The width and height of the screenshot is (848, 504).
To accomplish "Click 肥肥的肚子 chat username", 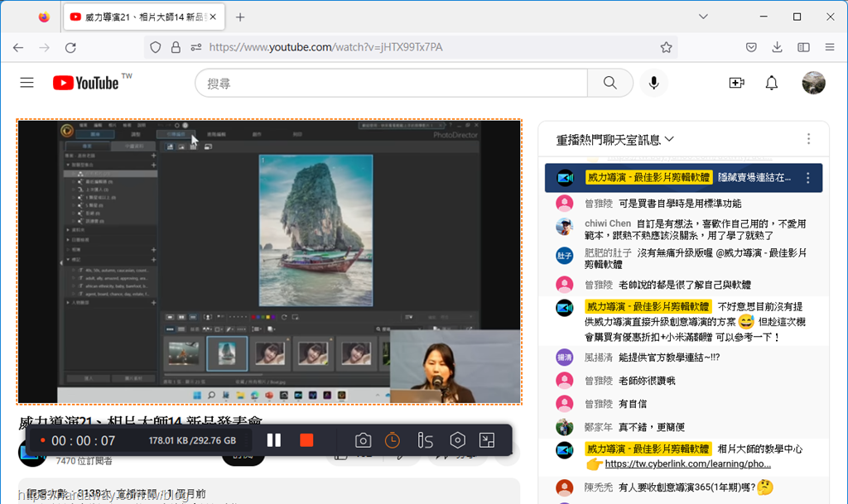I will coord(608,252).
